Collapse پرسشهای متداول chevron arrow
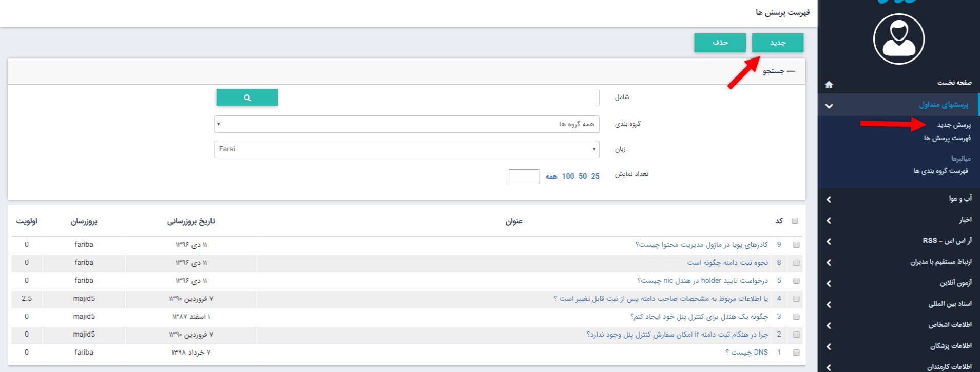Screen dimensions: 980x372 [829, 106]
